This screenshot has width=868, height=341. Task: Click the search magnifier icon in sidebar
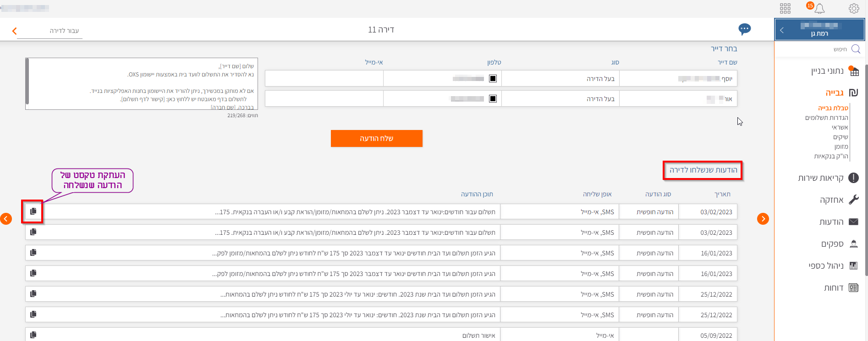click(x=855, y=49)
